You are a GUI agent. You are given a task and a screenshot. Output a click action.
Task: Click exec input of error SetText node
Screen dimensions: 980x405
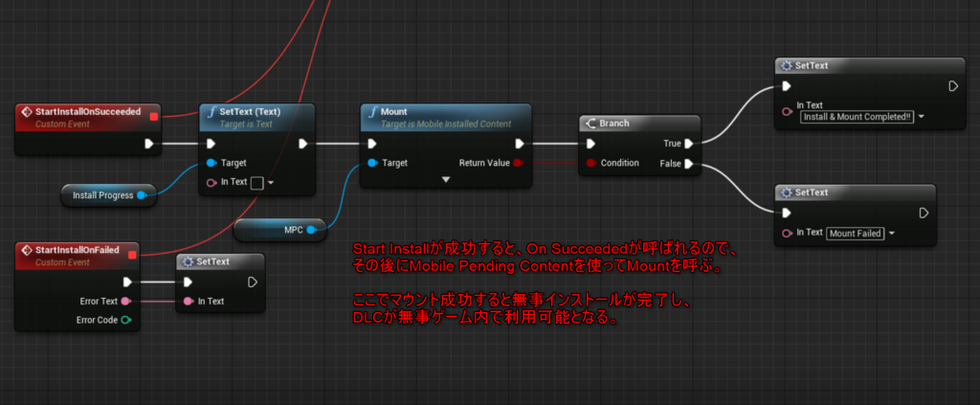[x=189, y=281]
